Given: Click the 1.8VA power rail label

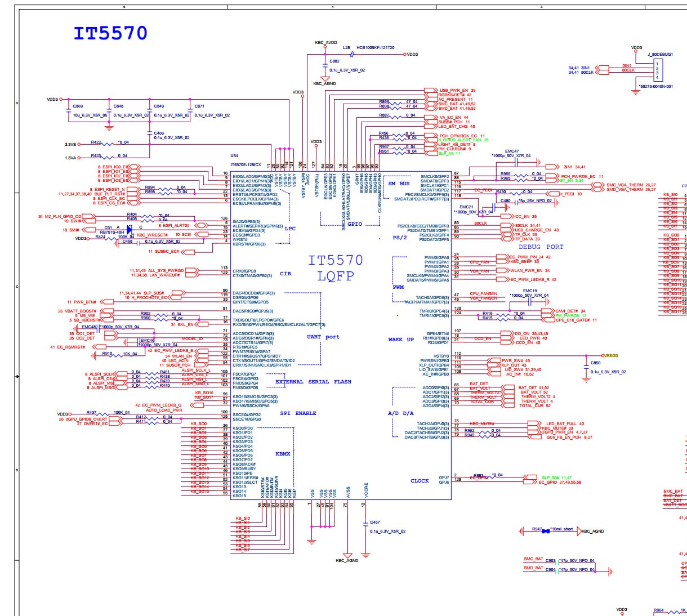Looking at the screenshot, I should [70, 158].
